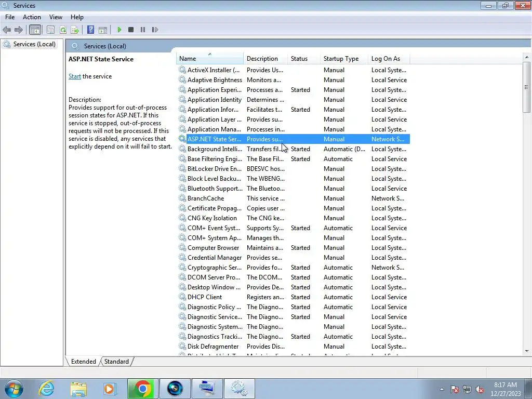532x399 pixels.
Task: Click the Restart Service toolbar button
Action: [155, 30]
